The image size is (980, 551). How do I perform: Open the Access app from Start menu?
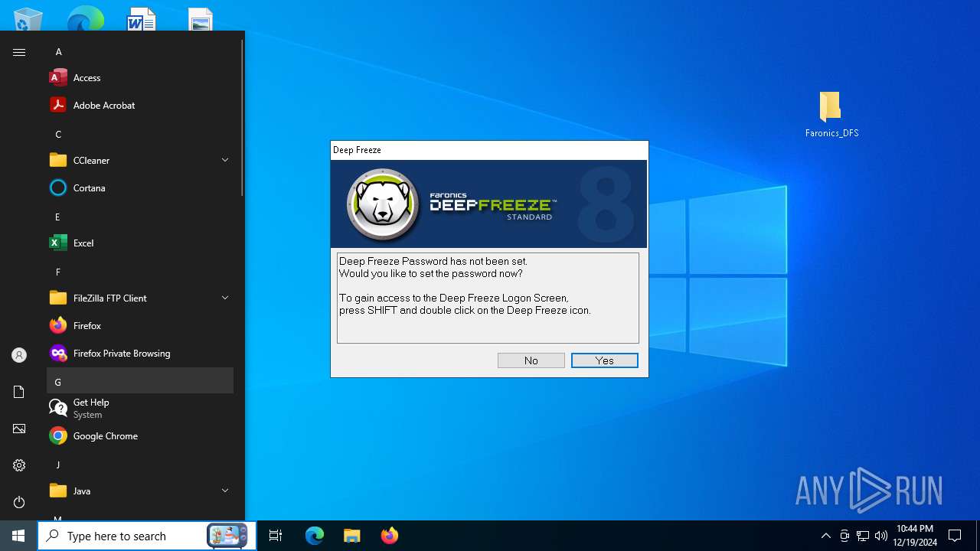(x=140, y=78)
